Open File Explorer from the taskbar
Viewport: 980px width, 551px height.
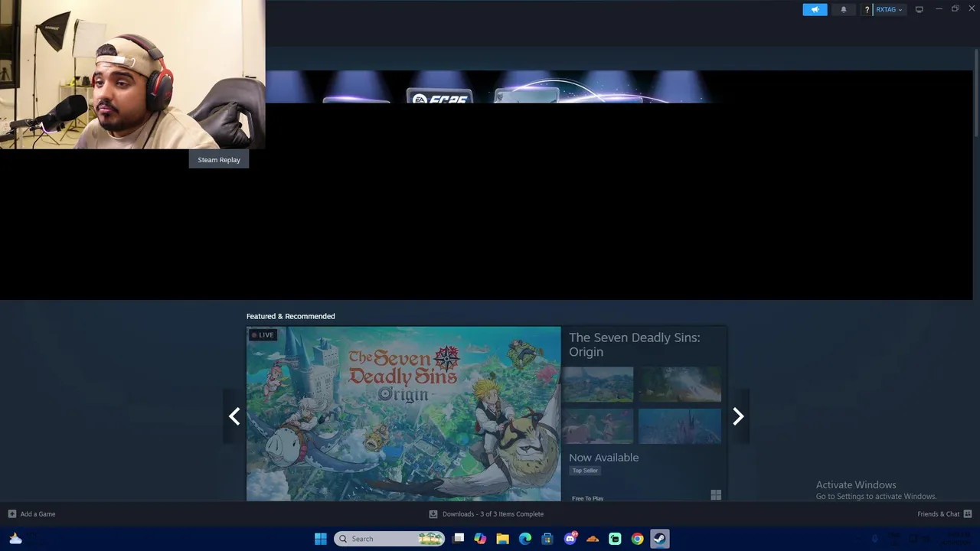(x=502, y=539)
